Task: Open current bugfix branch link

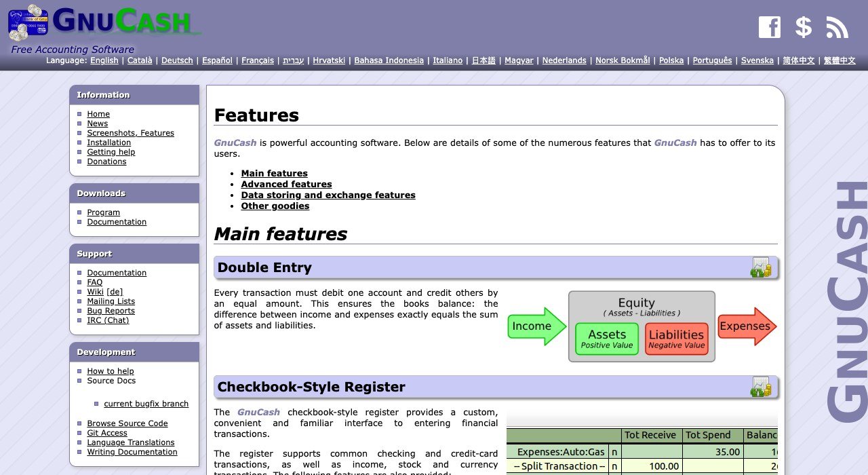Action: coord(146,404)
